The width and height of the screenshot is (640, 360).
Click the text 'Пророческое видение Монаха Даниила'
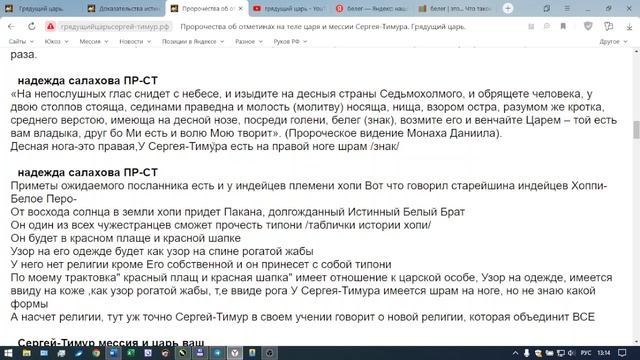pos(392,133)
